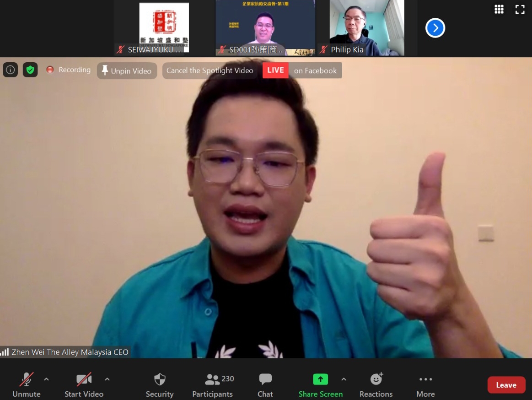Open the Participants panel
Viewport: 532px width, 400px height.
213,385
